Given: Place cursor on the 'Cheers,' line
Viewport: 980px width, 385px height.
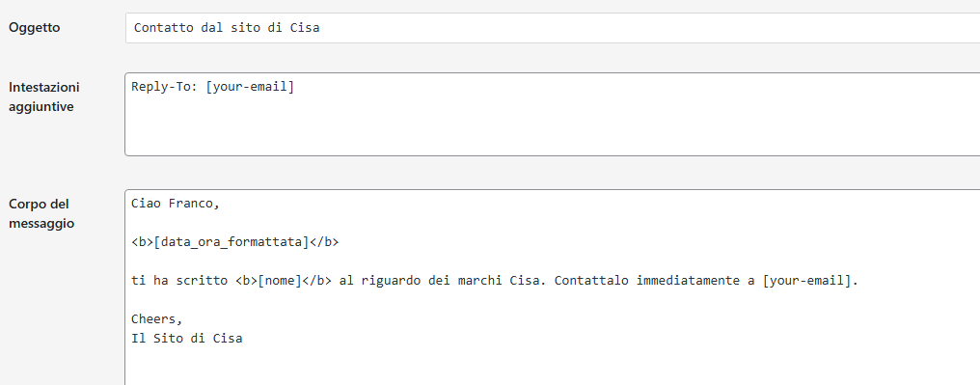Looking at the screenshot, I should pyautogui.click(x=157, y=318).
